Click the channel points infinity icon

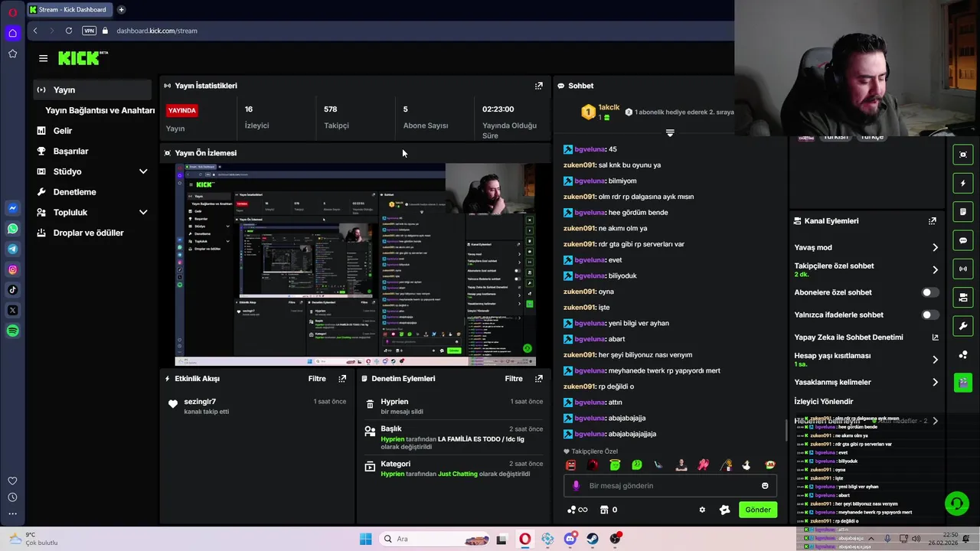tap(577, 510)
